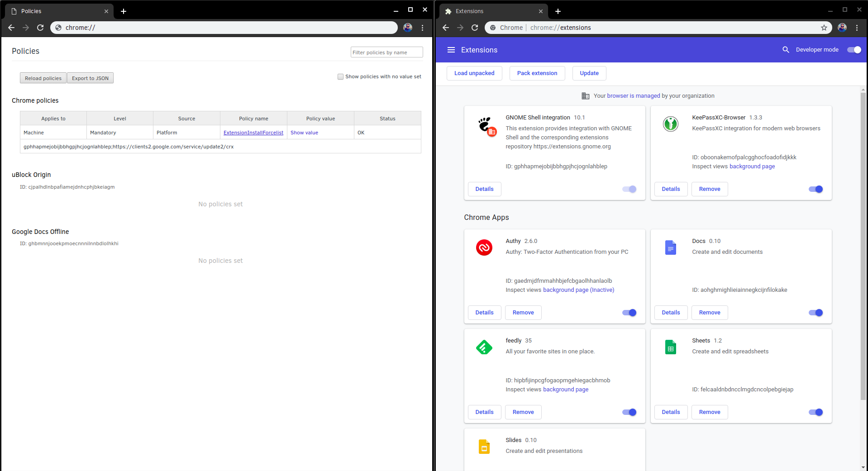
Task: Reload the chrome://extensions page
Action: 475,28
